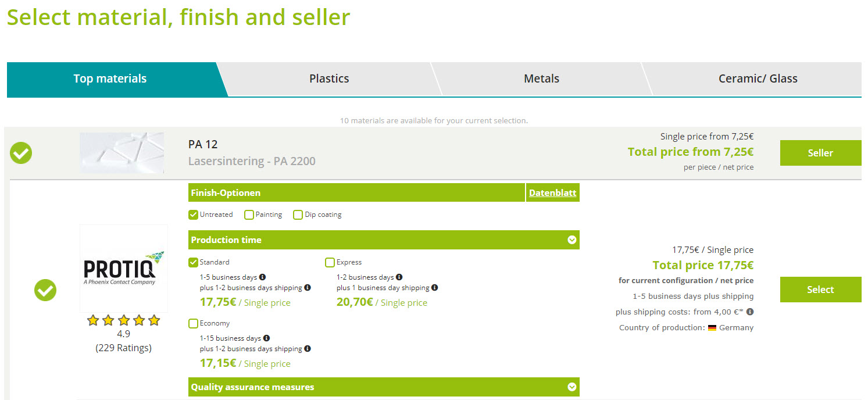Viewport: 868px width, 400px height.
Task: Tick the Dip coating checkbox
Action: pyautogui.click(x=298, y=215)
